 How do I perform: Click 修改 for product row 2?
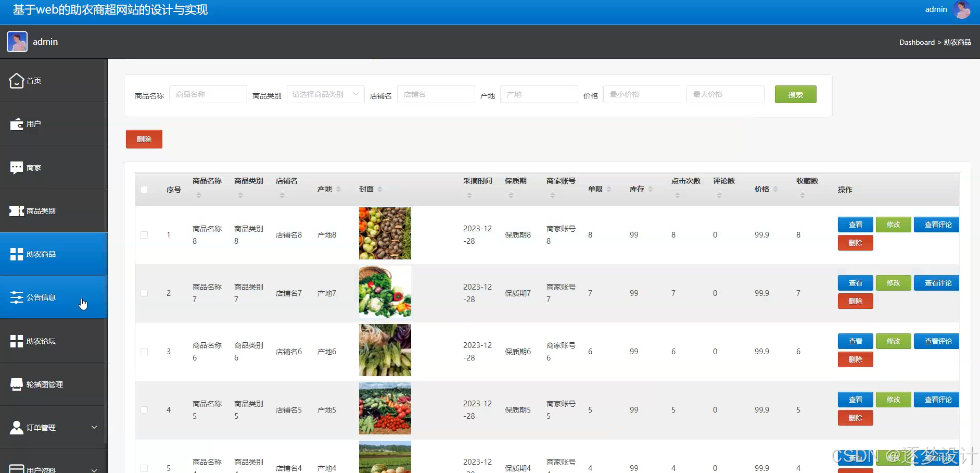pos(893,283)
